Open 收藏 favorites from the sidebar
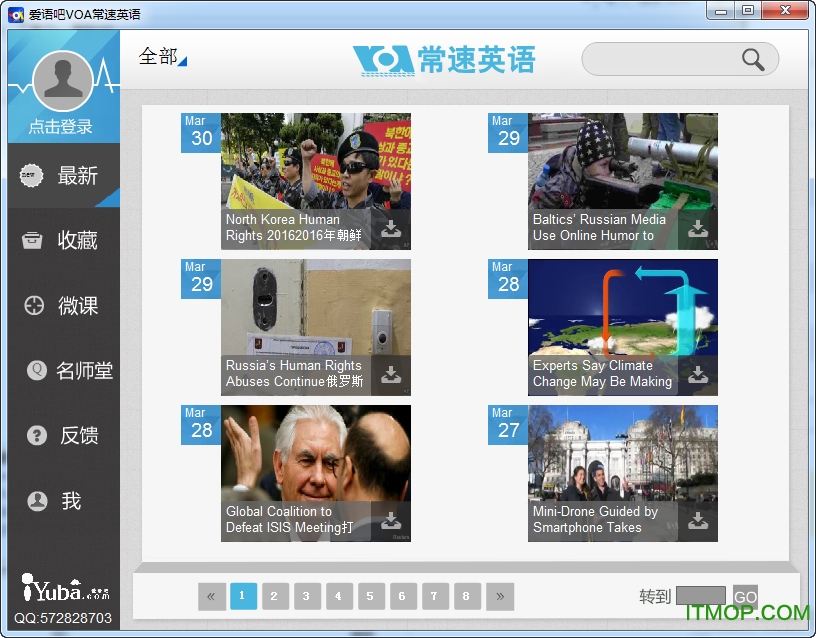Viewport: 816px width, 638px height. [64, 240]
